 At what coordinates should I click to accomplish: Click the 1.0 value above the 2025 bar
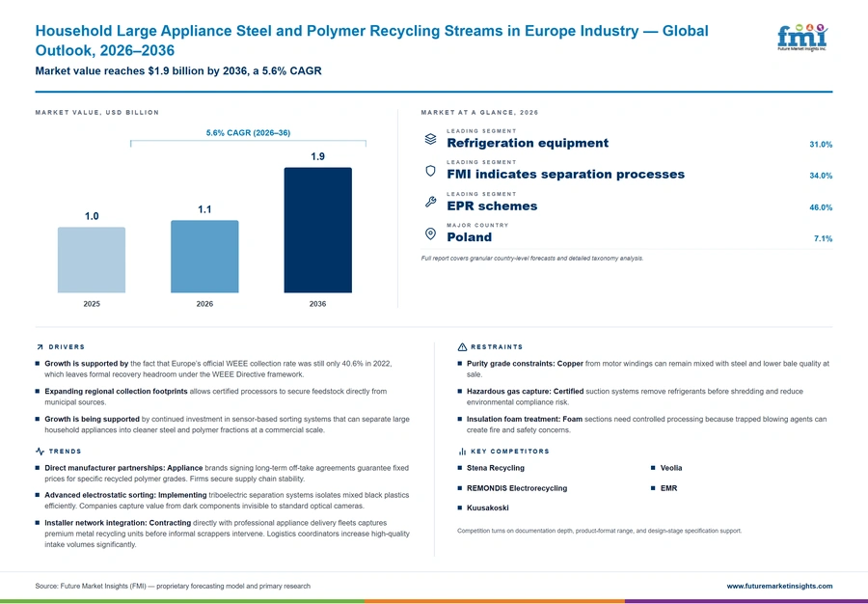(92, 216)
